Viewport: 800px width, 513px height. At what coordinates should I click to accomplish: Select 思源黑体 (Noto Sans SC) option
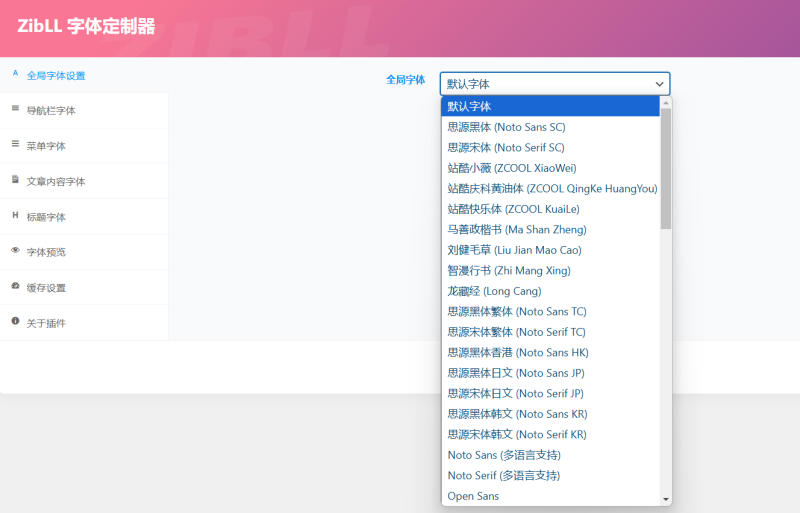coord(506,127)
